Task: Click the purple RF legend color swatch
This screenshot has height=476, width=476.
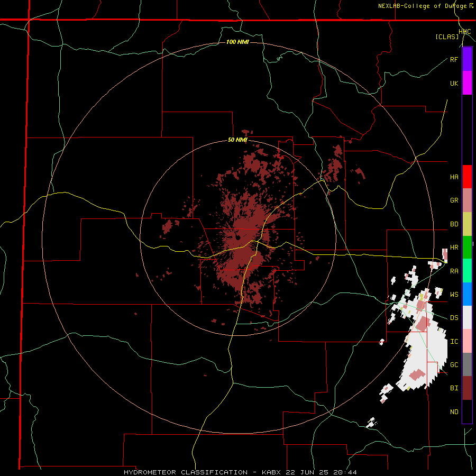Action: [467, 59]
